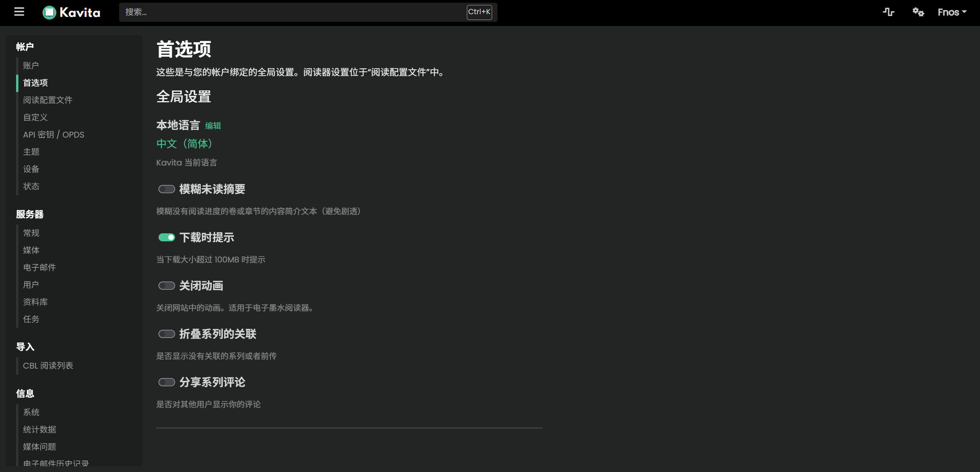Toggle the disable animations switch
Viewport: 980px width, 472px height.
point(167,286)
